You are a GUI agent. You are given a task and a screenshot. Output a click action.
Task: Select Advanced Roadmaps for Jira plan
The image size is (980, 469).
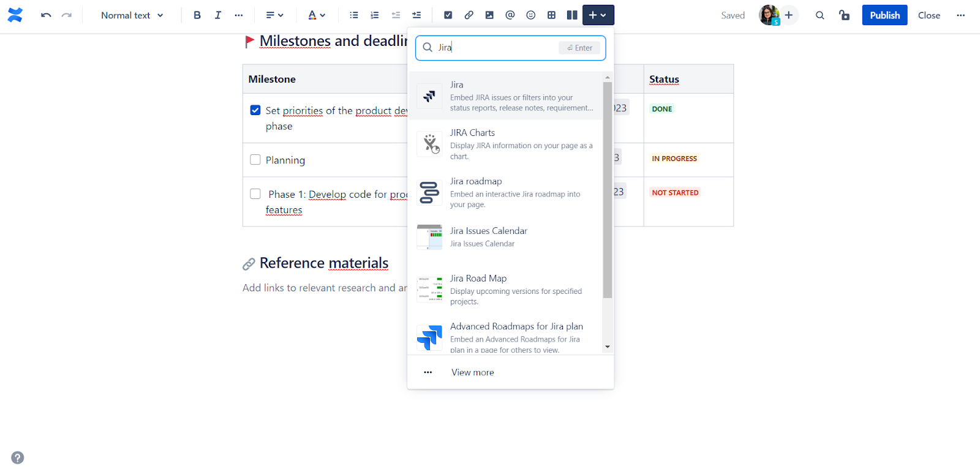click(505, 336)
